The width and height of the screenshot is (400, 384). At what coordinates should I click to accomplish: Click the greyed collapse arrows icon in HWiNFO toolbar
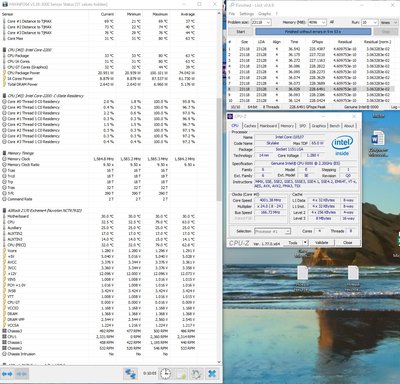tap(21, 374)
